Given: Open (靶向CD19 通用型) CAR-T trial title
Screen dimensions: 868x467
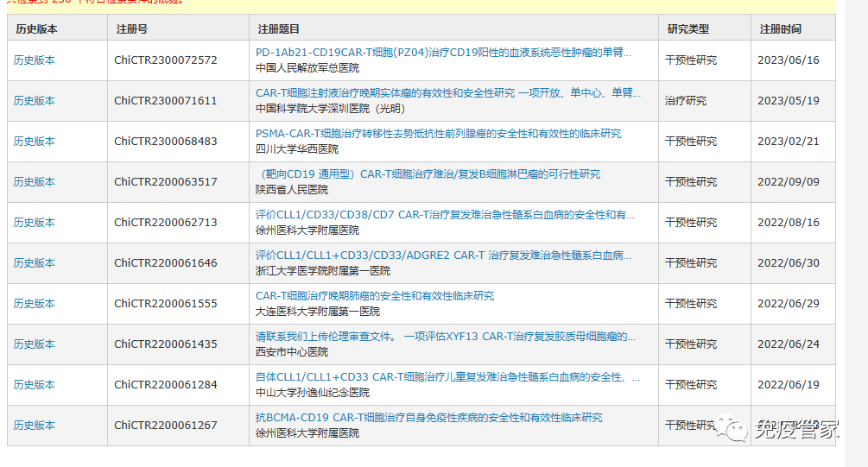Looking at the screenshot, I should click(x=428, y=174).
